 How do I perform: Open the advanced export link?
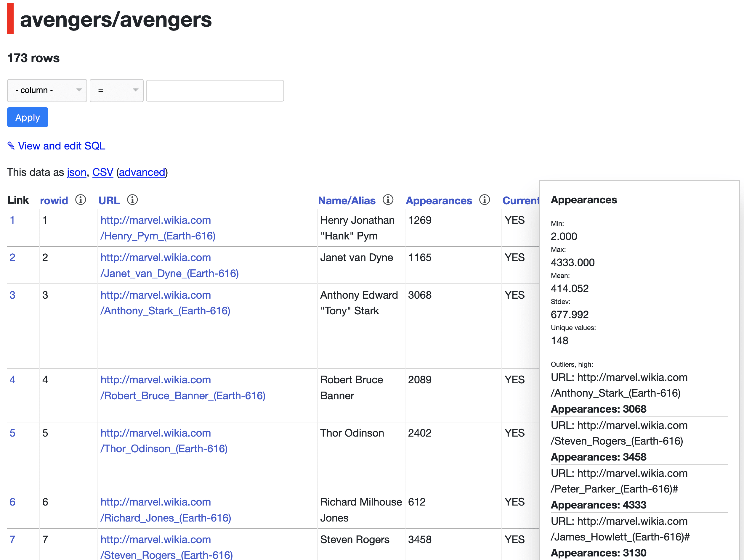[142, 172]
